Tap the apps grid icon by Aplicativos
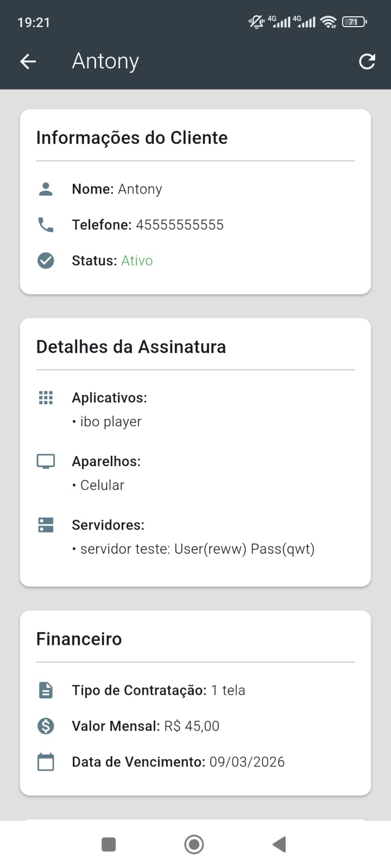 pyautogui.click(x=46, y=398)
